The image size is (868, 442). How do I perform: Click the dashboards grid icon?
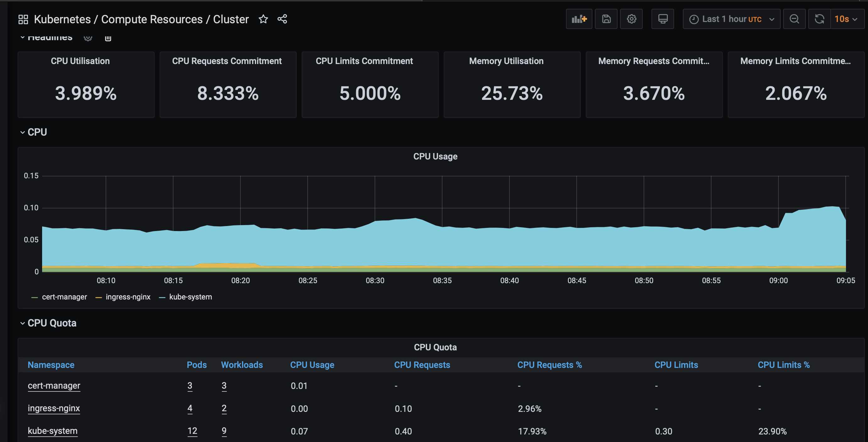23,19
